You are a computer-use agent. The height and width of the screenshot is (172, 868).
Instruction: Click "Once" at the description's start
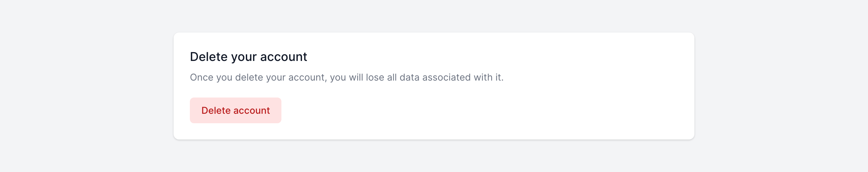point(201,78)
